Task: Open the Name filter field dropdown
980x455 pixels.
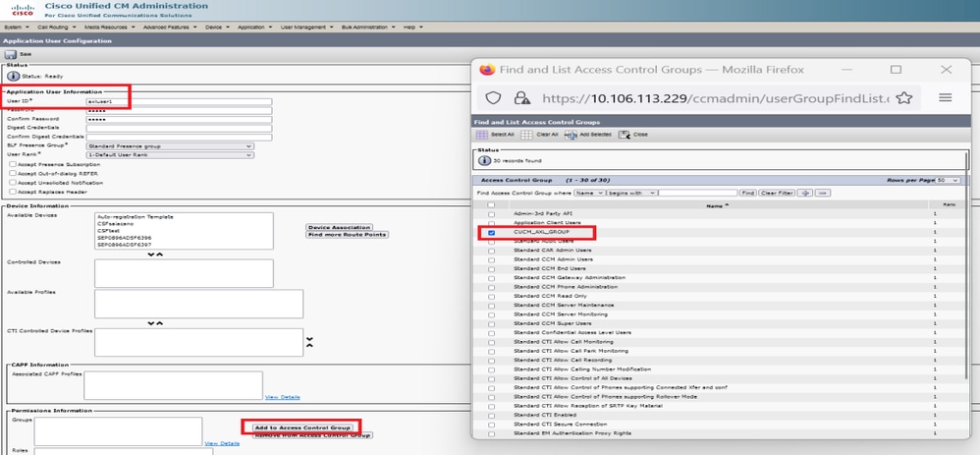Action: coord(589,193)
